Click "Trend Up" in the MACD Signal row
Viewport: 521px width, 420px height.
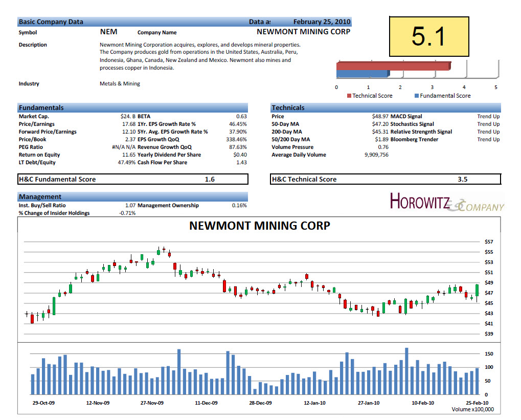tap(488, 117)
